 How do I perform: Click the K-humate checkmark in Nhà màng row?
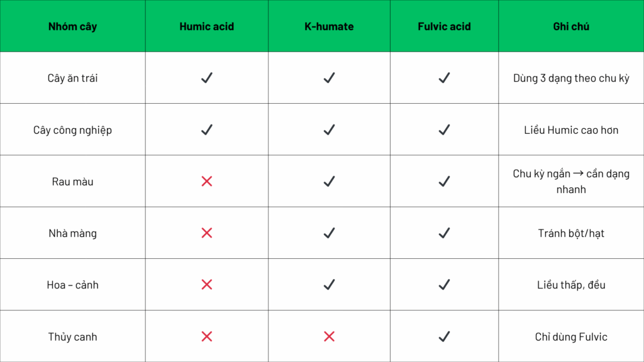coord(329,233)
